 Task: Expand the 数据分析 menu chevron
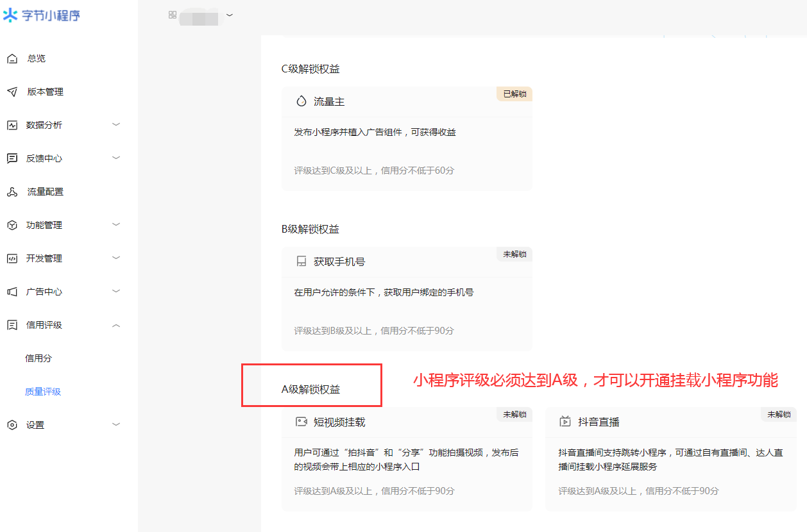click(116, 124)
